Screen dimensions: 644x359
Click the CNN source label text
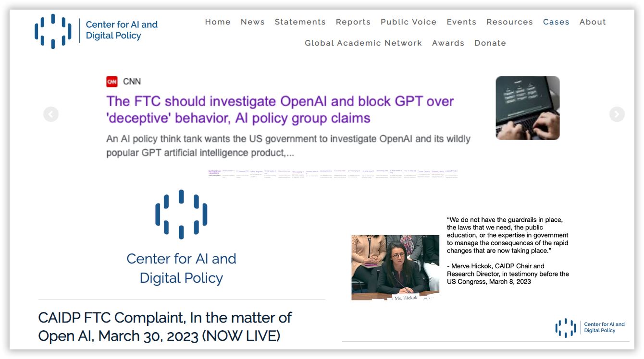pos(132,82)
